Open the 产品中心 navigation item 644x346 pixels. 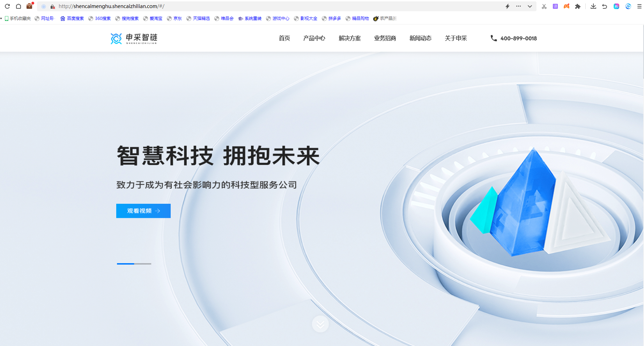coord(314,38)
